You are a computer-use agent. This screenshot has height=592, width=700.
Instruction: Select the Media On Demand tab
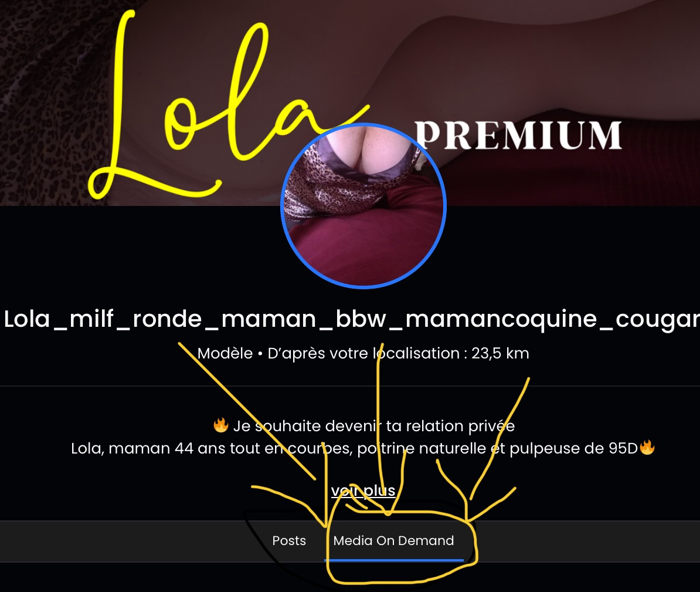(x=393, y=540)
